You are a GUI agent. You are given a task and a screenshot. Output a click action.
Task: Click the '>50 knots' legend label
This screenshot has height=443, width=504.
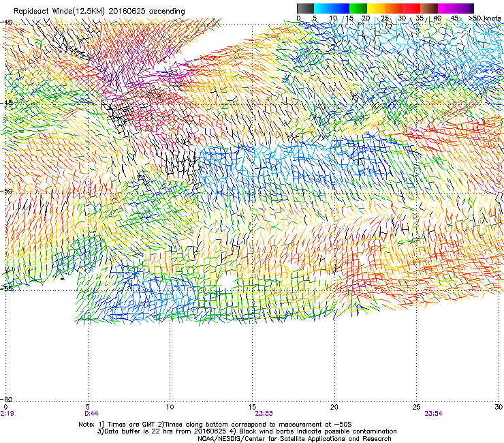(485, 18)
